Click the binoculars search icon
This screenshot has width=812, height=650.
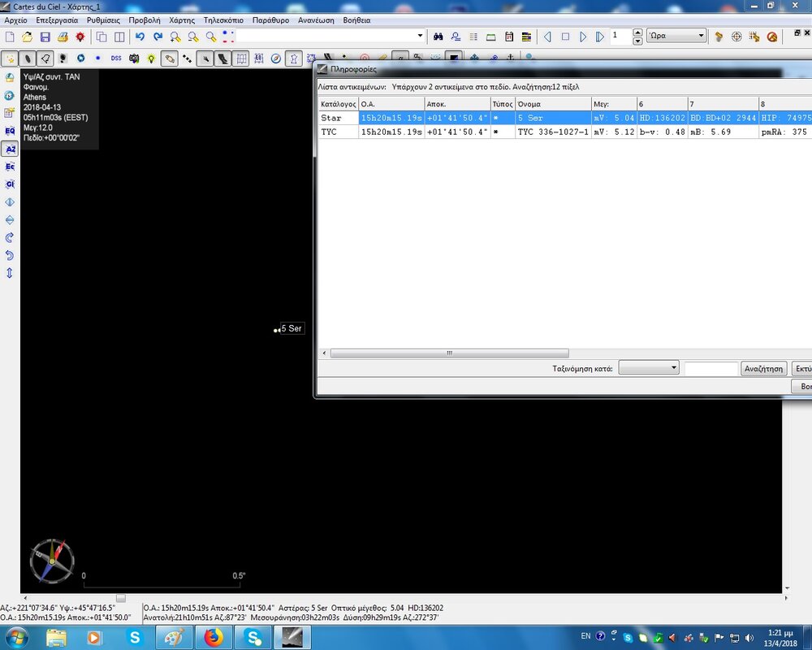(x=437, y=37)
